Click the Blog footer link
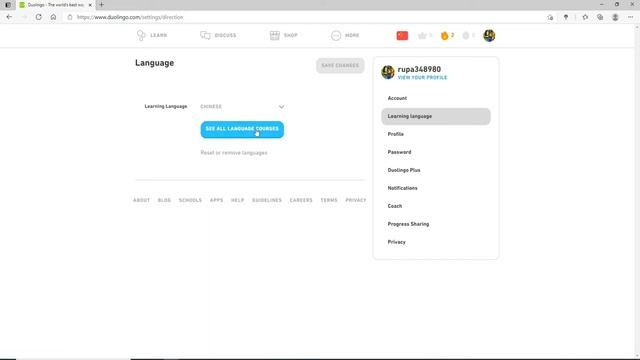Viewport: 640px width, 360px height. tap(164, 200)
